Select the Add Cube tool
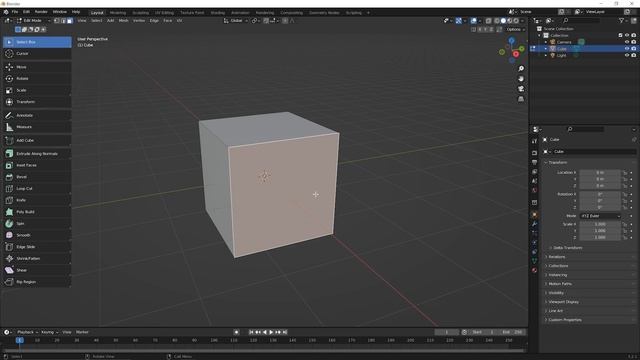This screenshot has height=360, width=640. pyautogui.click(x=37, y=140)
